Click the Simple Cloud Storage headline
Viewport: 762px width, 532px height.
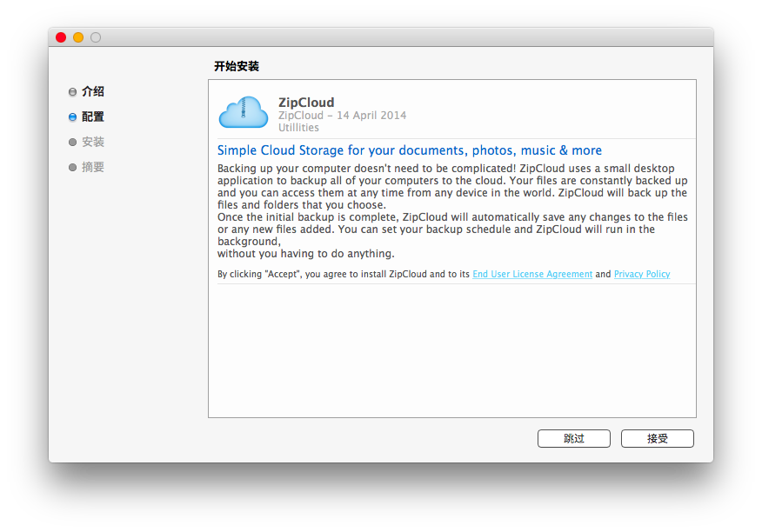click(x=409, y=150)
